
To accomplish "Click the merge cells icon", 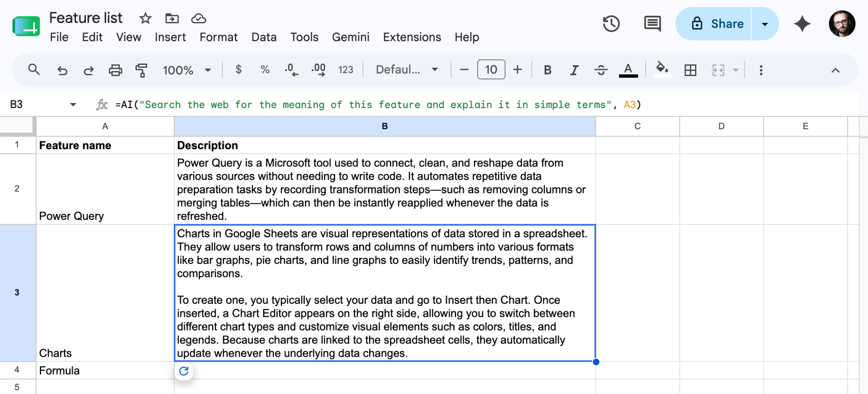I will coord(718,70).
